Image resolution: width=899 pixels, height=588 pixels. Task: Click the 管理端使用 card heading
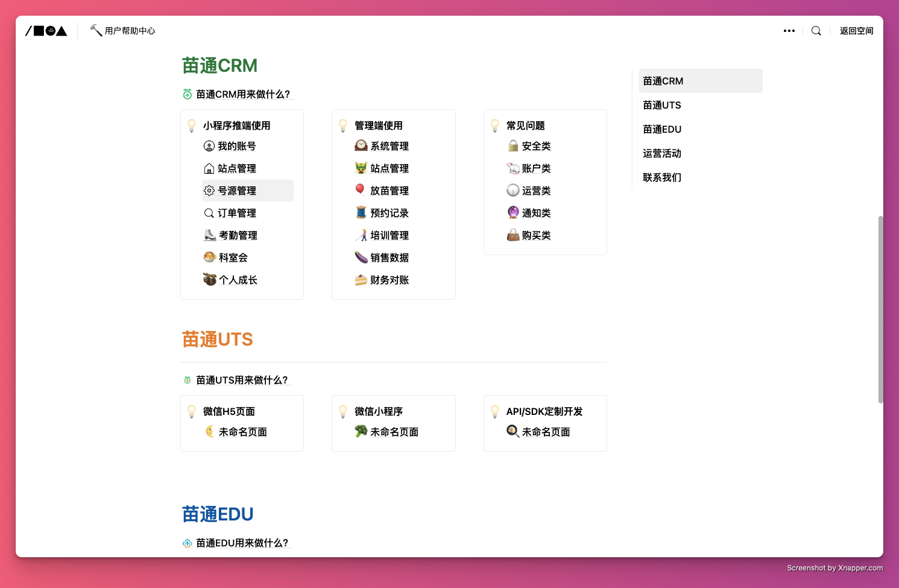coord(379,125)
